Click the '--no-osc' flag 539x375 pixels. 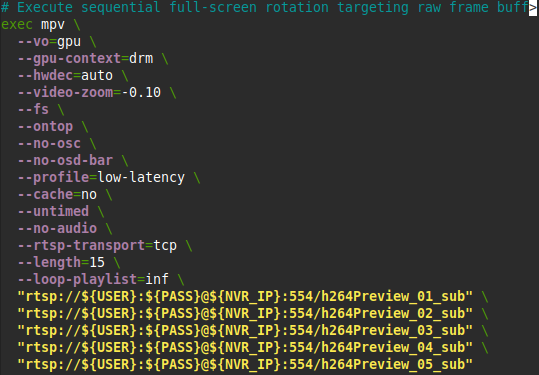pyautogui.click(x=49, y=144)
